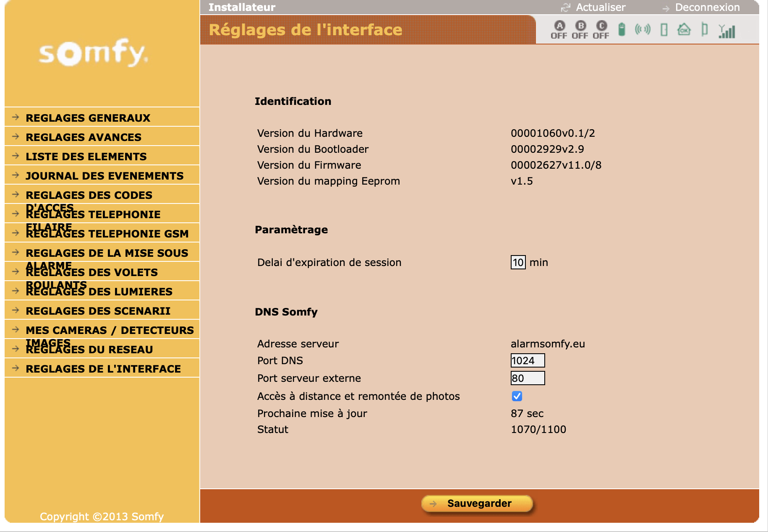The image size is (768, 532).
Task: Click the arrow icon beside Deconnexion
Action: [x=666, y=8]
